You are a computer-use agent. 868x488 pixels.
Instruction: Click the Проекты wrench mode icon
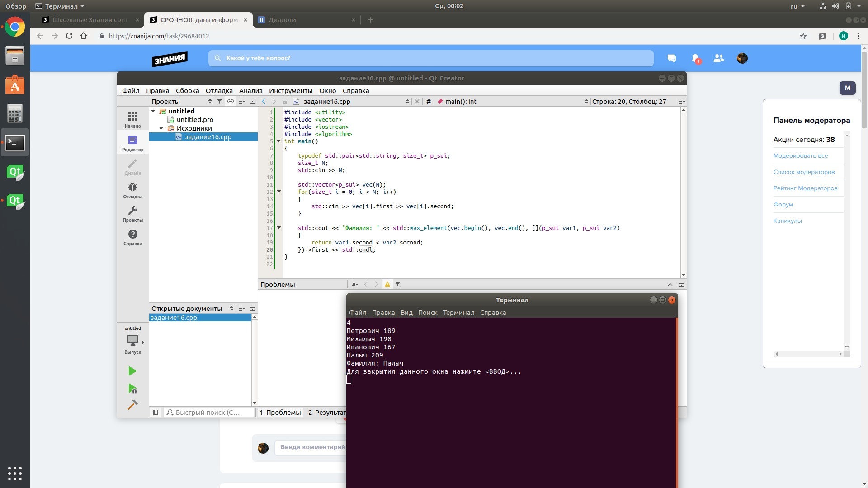point(132,214)
